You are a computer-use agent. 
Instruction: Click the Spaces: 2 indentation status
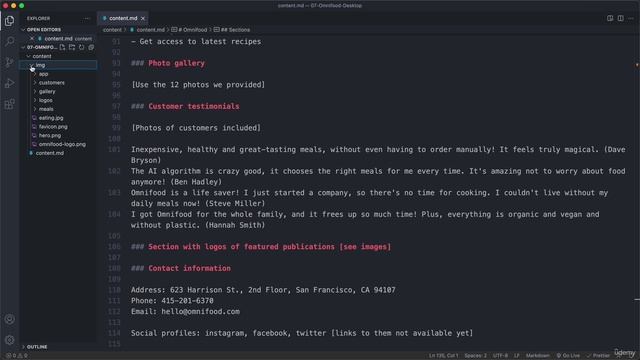point(475,356)
